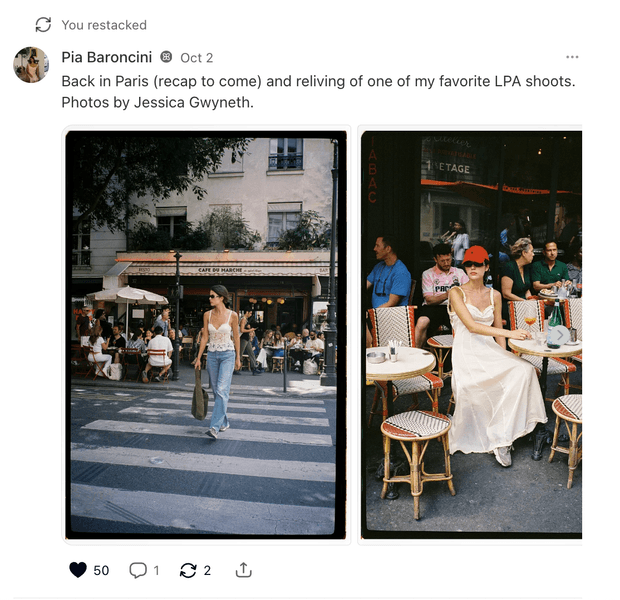
Task: Click the restacked arrows icon at top
Action: [x=43, y=25]
